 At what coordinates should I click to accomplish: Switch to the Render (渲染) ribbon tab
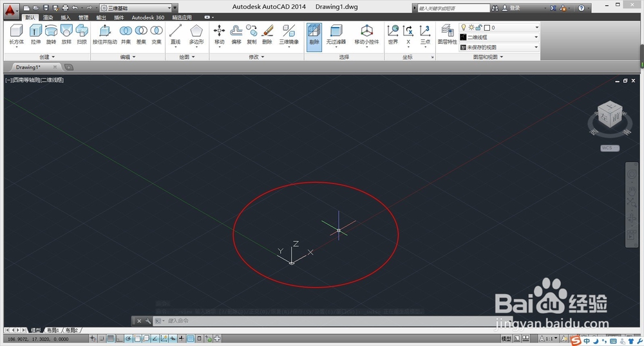48,17
